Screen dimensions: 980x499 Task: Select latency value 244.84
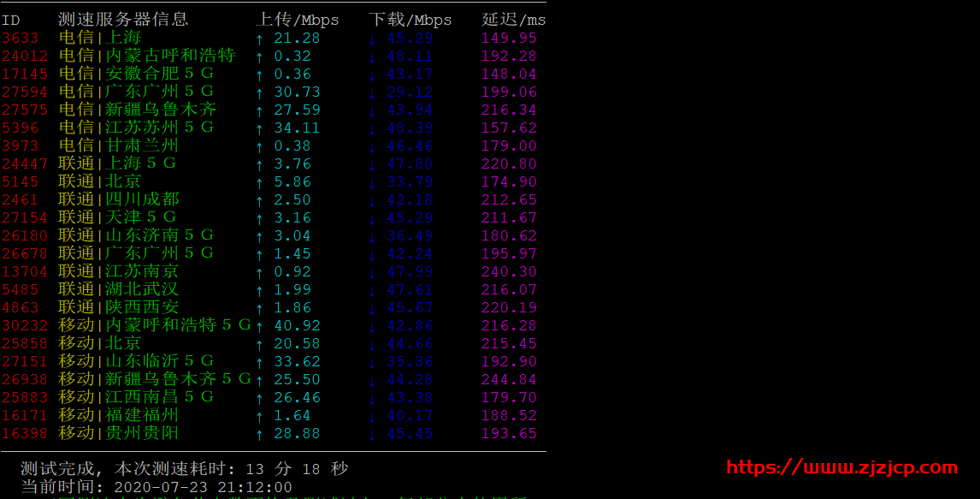click(x=509, y=379)
